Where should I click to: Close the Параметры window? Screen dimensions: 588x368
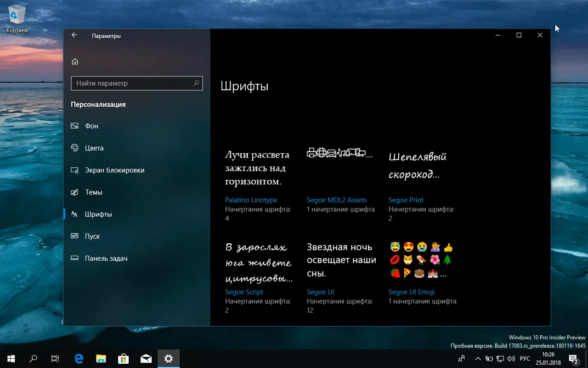pyautogui.click(x=540, y=35)
